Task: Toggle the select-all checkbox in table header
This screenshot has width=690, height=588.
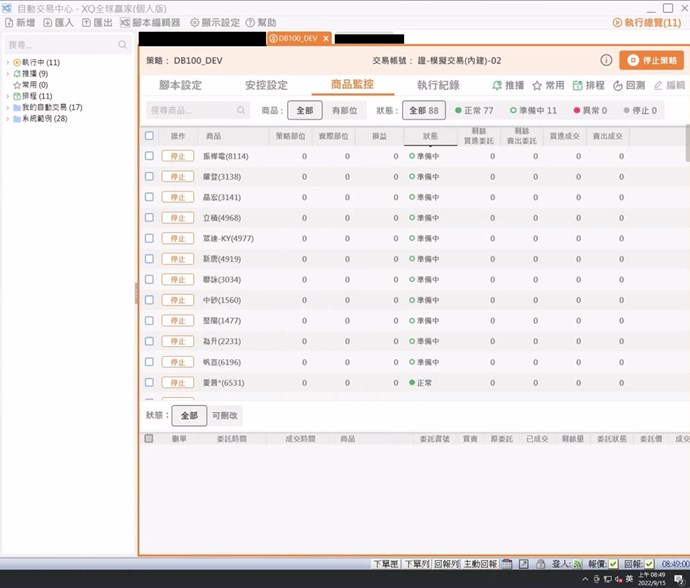Action: click(x=149, y=135)
